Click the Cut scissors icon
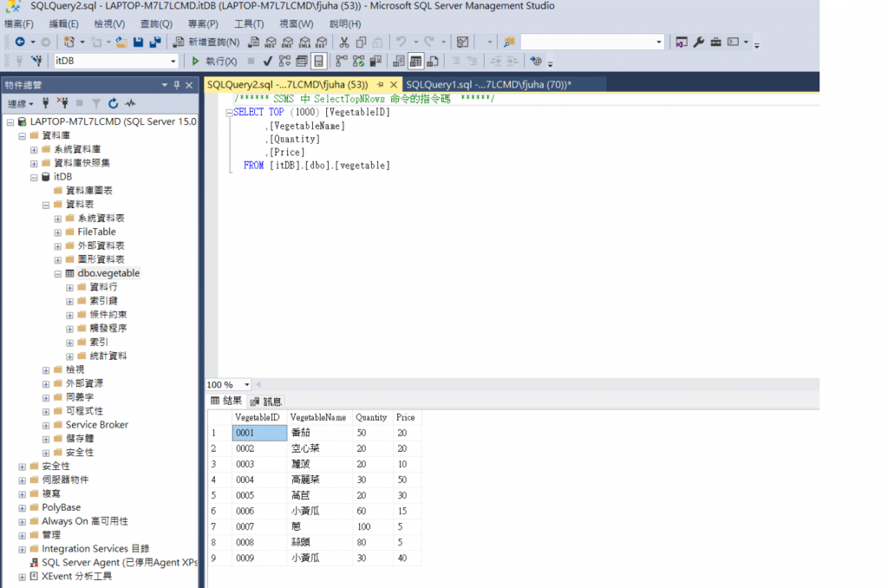Screen dimensions: 888x588 [343, 42]
